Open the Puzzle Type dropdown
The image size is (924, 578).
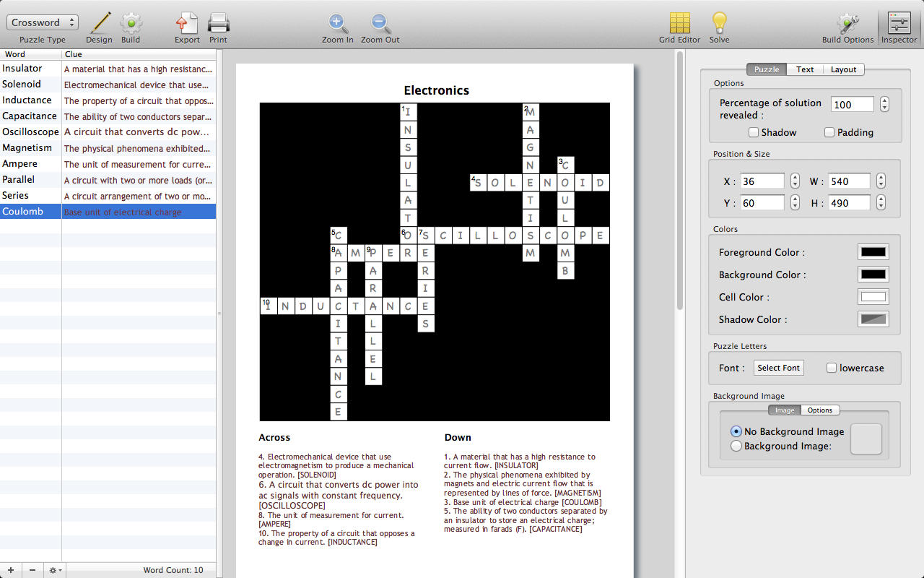click(42, 22)
